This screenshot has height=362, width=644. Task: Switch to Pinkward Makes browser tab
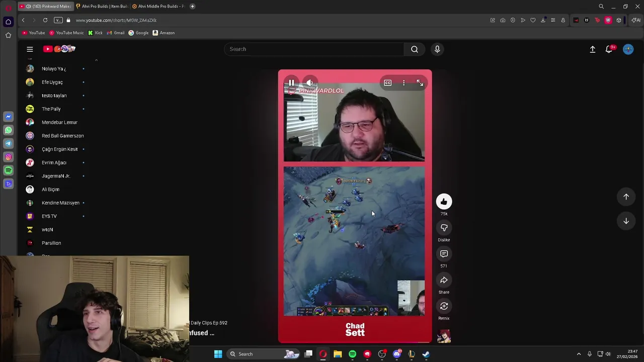tap(45, 6)
